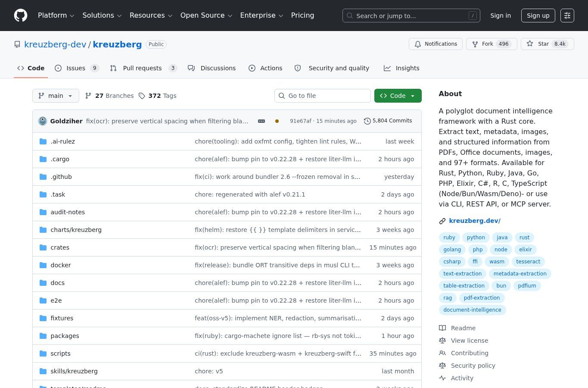Open the skills/kreuzberg folder
The width and height of the screenshot is (588, 388).
pyautogui.click(x=74, y=371)
